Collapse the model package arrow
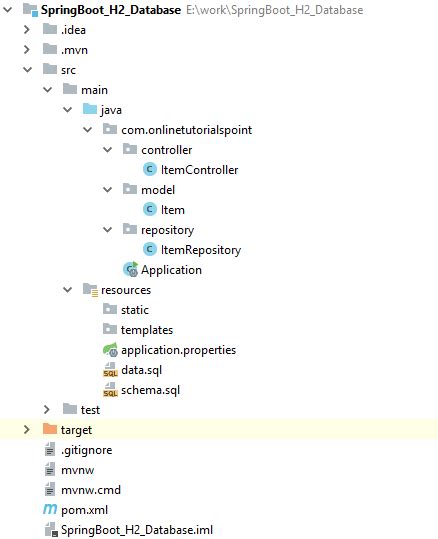Screen dimensions: 438x539 click(x=107, y=189)
